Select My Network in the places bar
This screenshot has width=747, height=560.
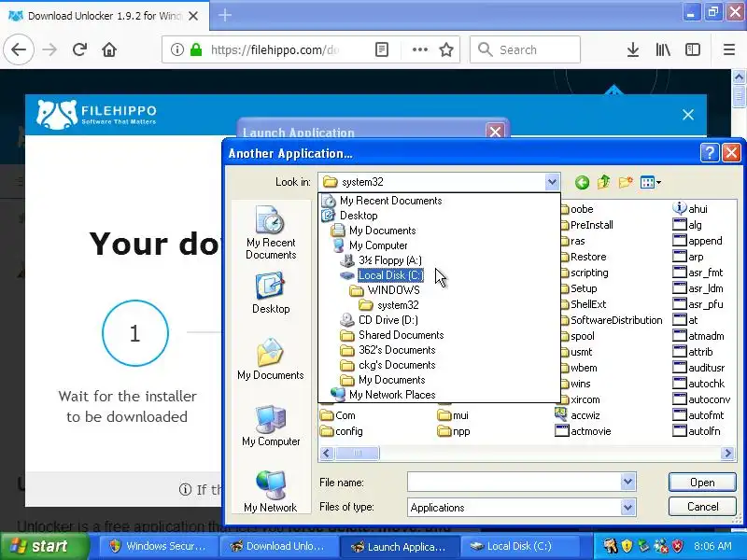tap(271, 492)
